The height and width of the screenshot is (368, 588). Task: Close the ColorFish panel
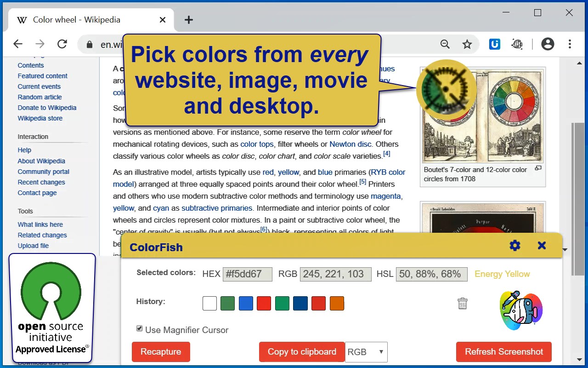(542, 246)
